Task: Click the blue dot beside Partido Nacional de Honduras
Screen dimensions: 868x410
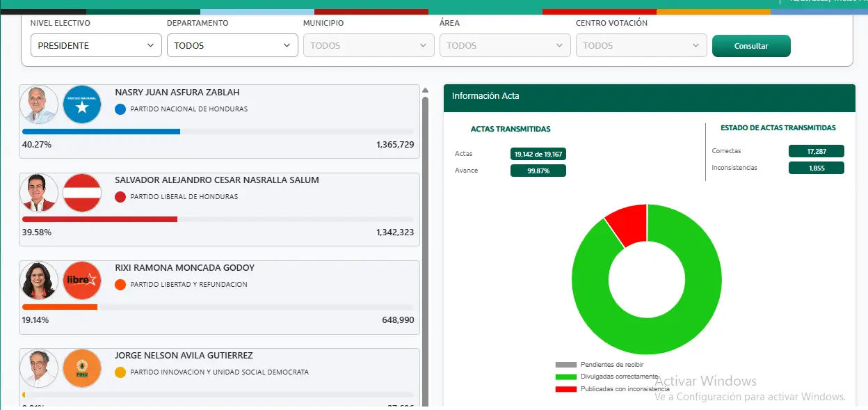Action: point(122,109)
